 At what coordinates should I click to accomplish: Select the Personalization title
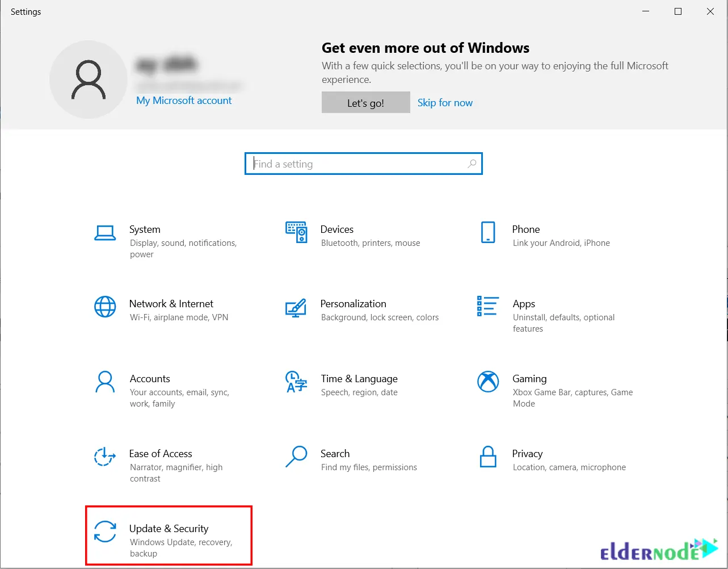click(354, 304)
